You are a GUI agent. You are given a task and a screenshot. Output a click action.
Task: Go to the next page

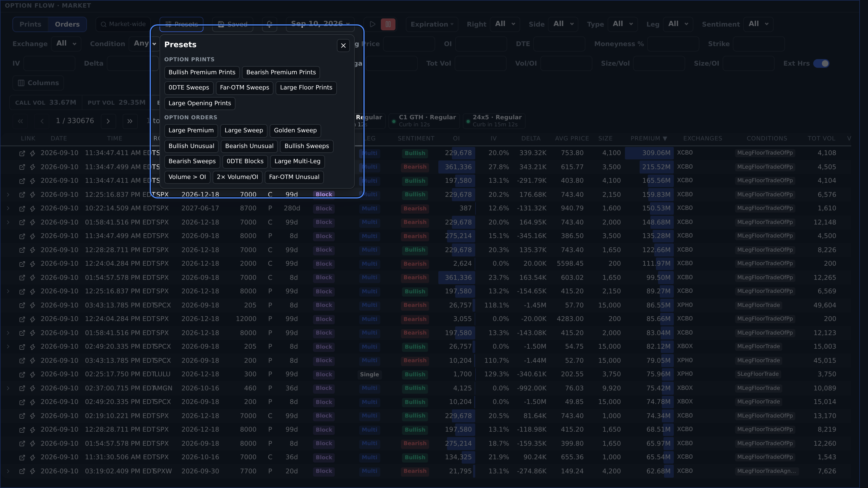[x=108, y=121]
